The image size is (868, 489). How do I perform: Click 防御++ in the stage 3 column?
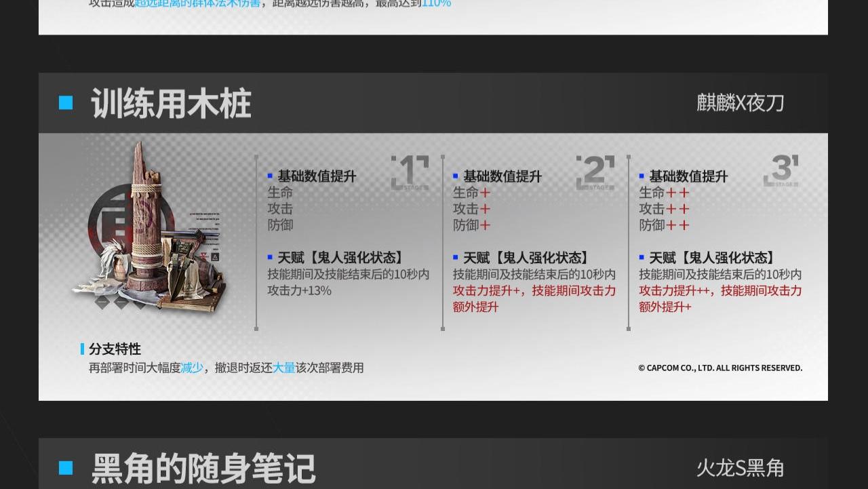(664, 225)
